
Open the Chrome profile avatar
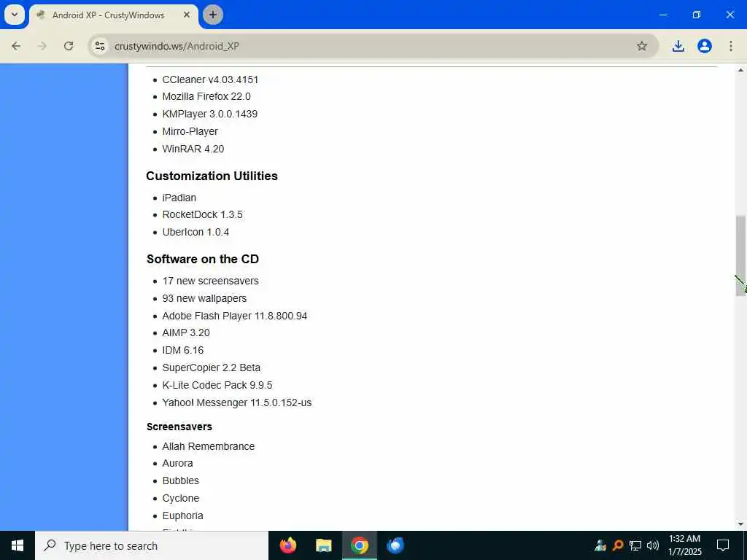tap(704, 46)
